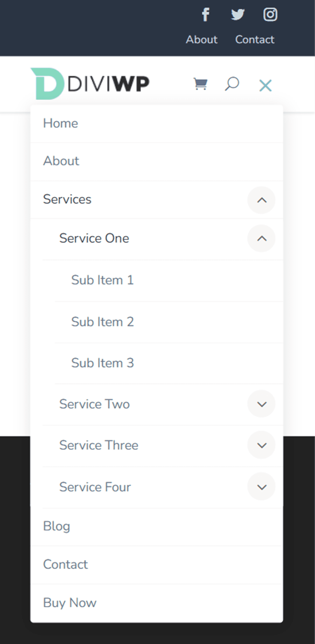The width and height of the screenshot is (315, 644).
Task: Select Home in the mobile menu
Action: tap(157, 124)
